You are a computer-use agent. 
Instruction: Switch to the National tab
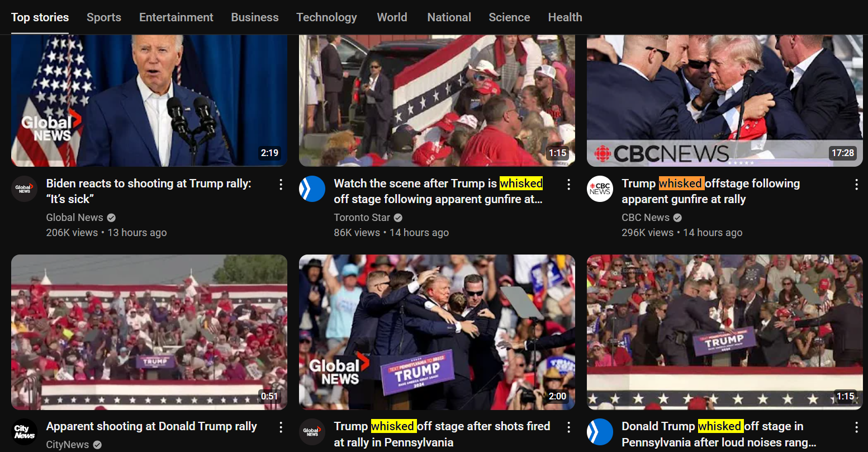[x=449, y=17]
